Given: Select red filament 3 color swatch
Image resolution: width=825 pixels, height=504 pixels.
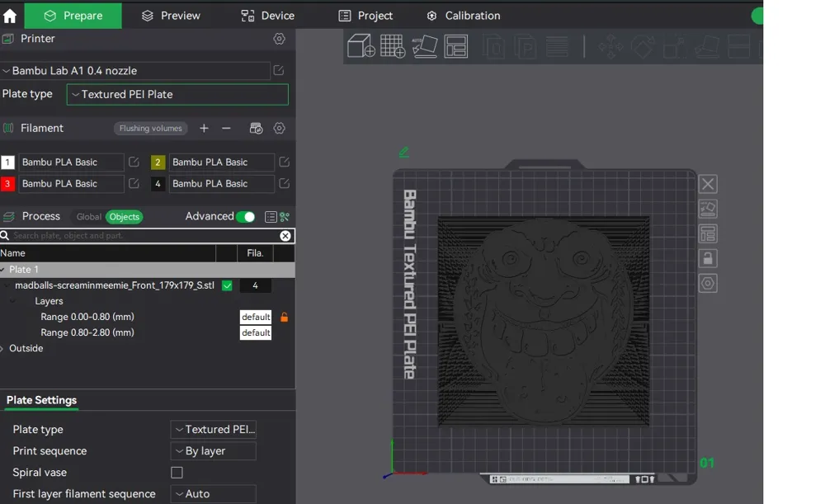Looking at the screenshot, I should click(x=8, y=184).
